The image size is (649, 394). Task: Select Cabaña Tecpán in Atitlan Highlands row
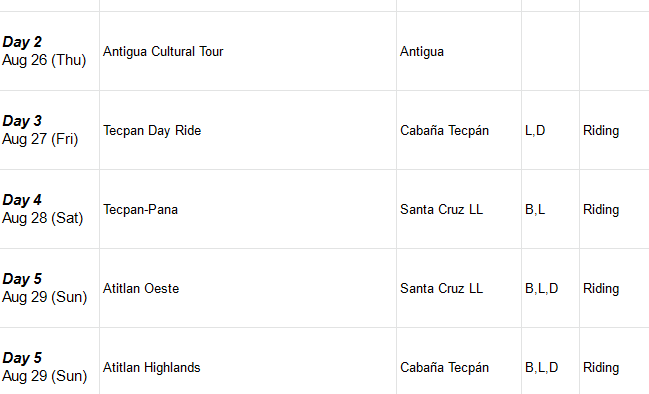[x=459, y=361]
